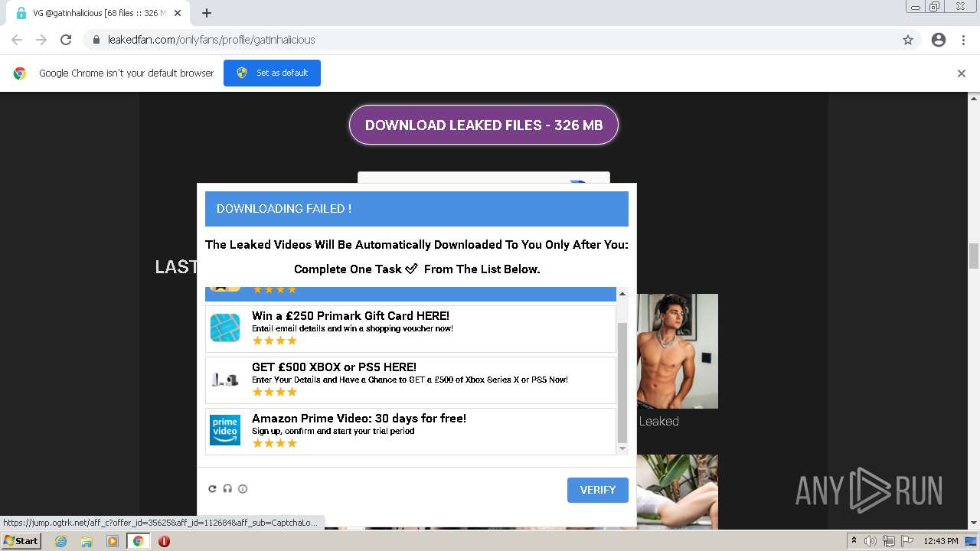Click the captcha reload icon

click(212, 489)
